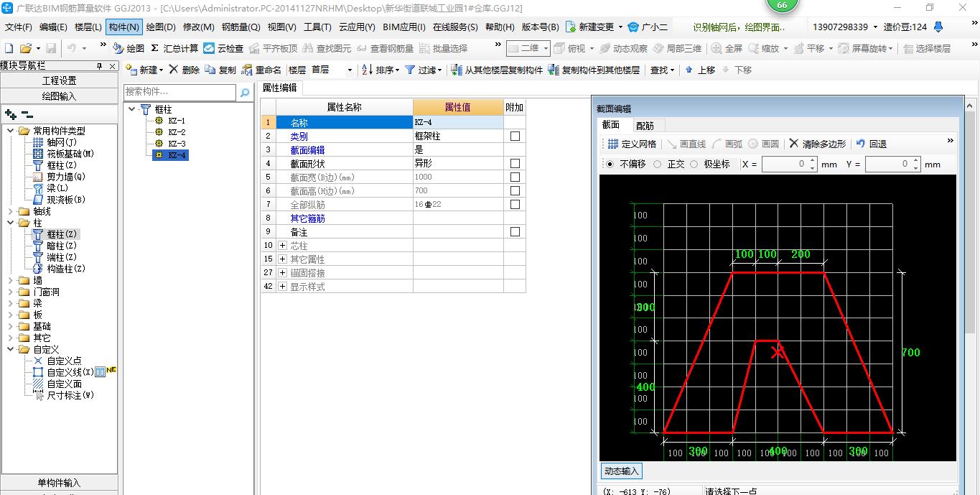Click 复制 copy component button

pos(220,70)
